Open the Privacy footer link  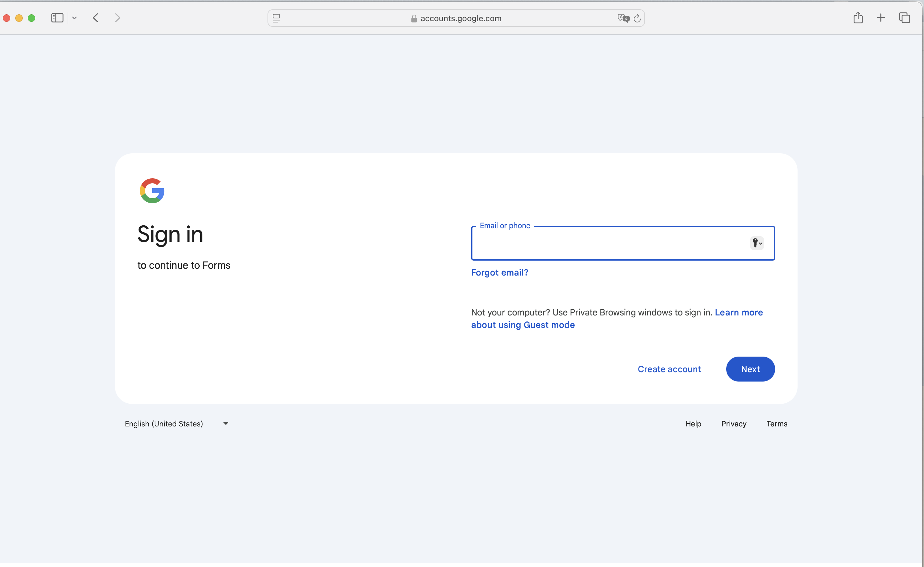click(x=733, y=424)
